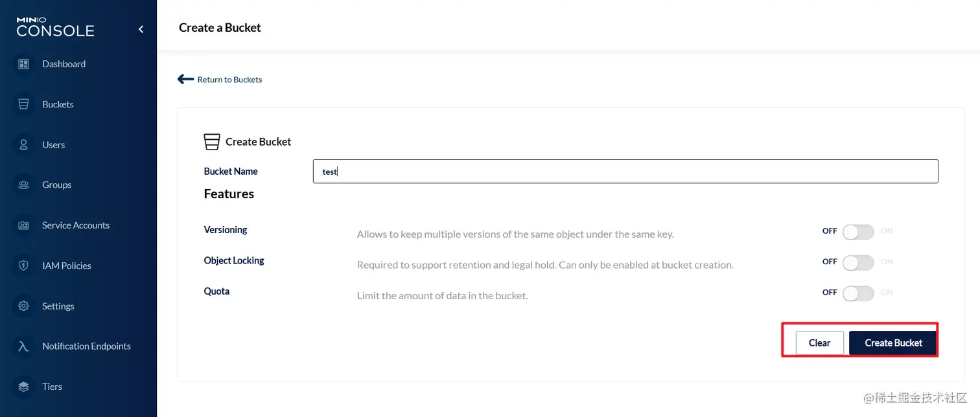The height and width of the screenshot is (417, 980).
Task: Enable the Object Locking switch
Action: pyautogui.click(x=858, y=262)
